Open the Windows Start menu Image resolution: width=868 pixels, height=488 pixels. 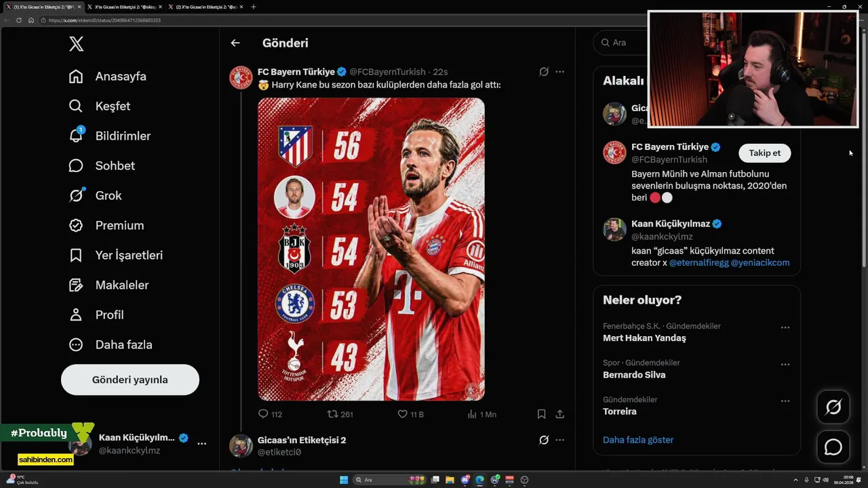(x=344, y=480)
